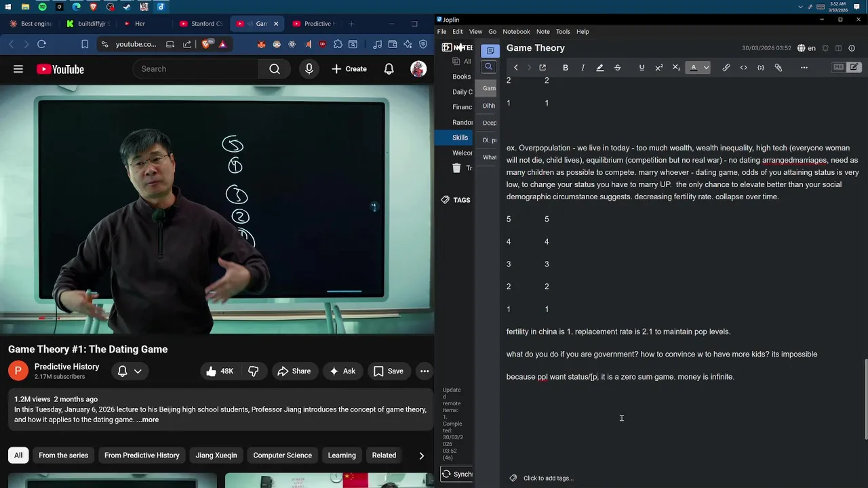Go back in Joplin note history
Viewport: 868px width, 488px height.
[516, 68]
